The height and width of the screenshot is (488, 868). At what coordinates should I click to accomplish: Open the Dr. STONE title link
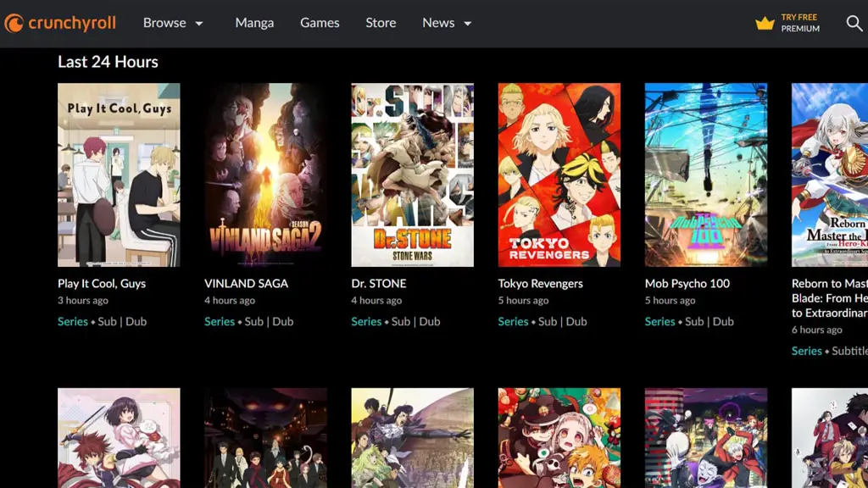tap(379, 284)
